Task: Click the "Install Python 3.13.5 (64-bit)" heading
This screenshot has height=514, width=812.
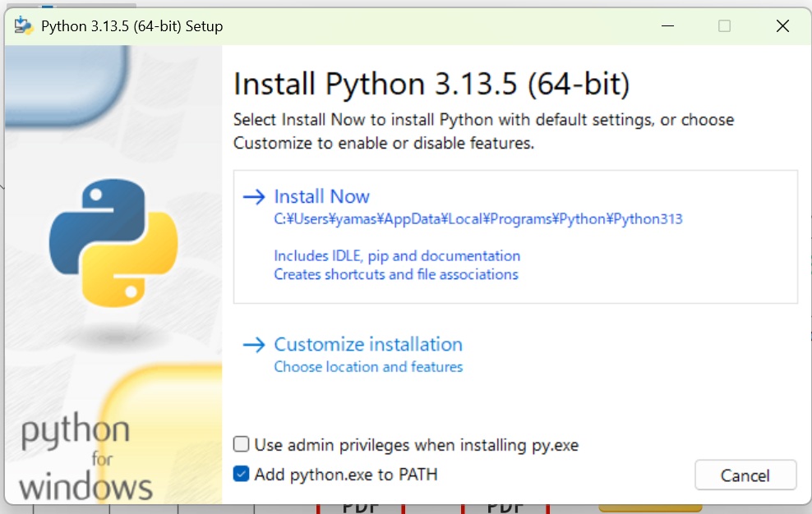Action: click(x=431, y=84)
